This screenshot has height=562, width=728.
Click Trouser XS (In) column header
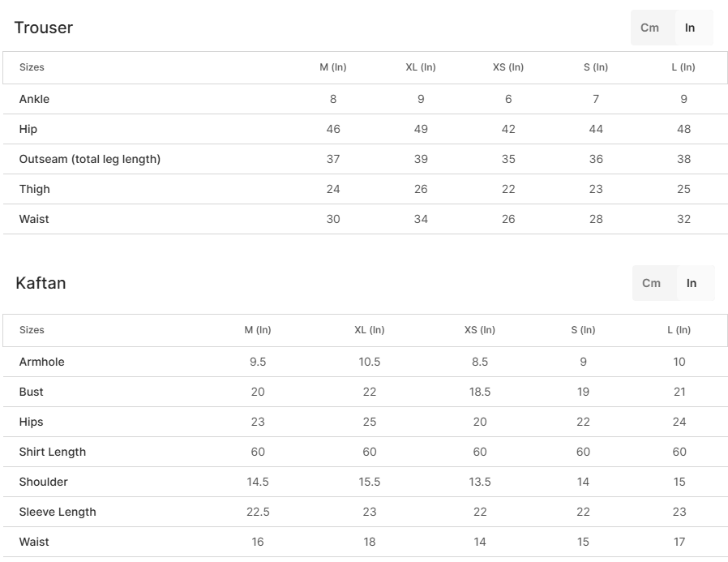coord(508,67)
